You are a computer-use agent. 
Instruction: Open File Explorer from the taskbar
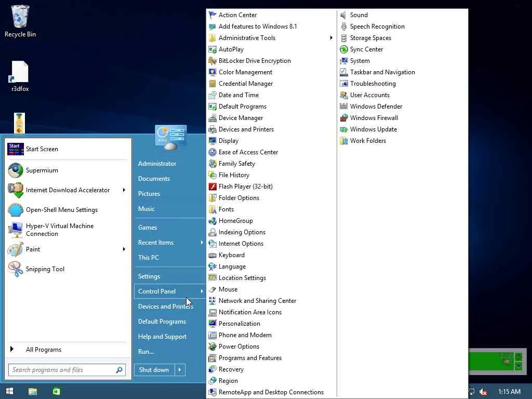(33, 392)
